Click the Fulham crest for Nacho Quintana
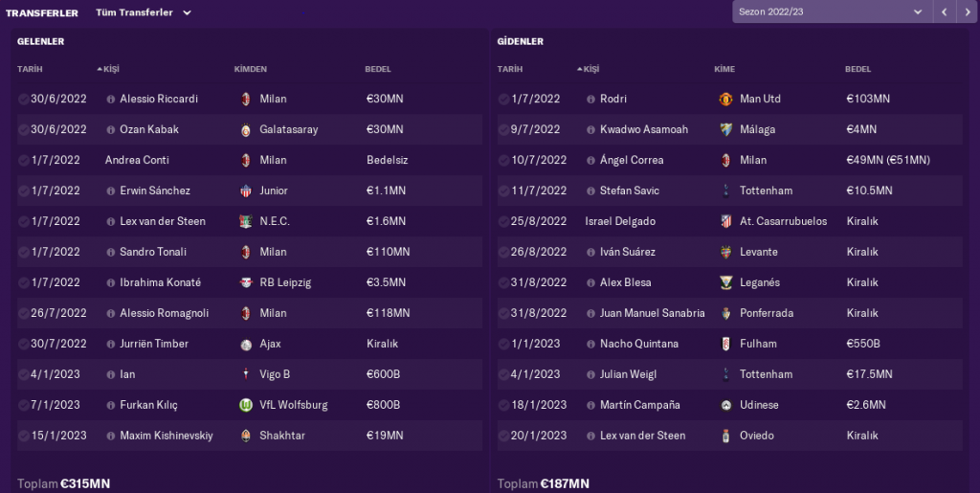Viewport: 980px width, 493px height. 725,344
